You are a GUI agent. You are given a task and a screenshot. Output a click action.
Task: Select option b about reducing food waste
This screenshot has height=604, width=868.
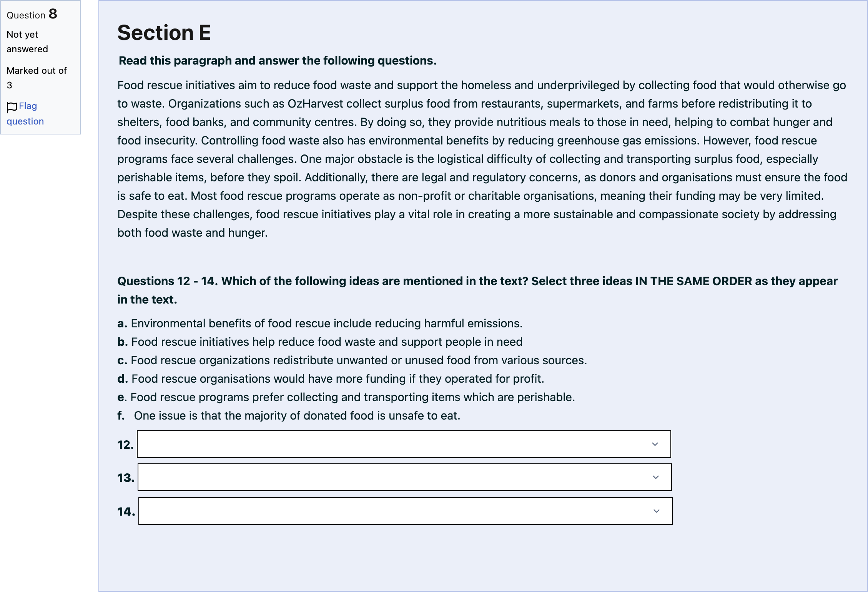(x=320, y=342)
